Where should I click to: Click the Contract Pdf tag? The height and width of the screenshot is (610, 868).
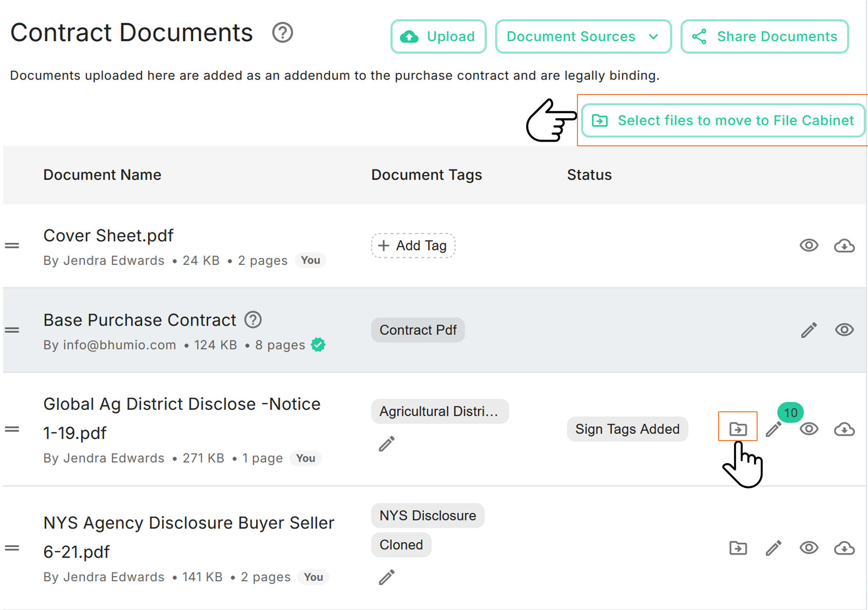click(x=418, y=330)
